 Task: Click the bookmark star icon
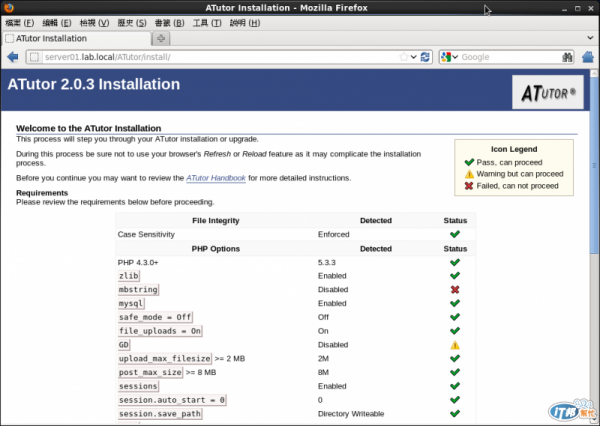[403, 57]
